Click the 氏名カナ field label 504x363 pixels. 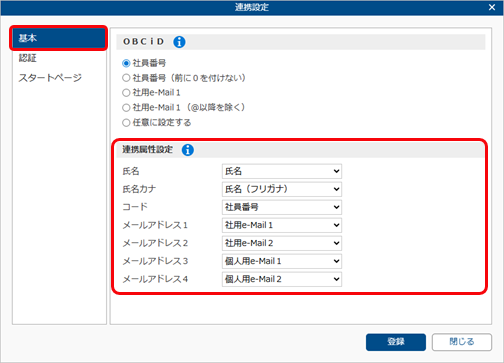click(139, 189)
